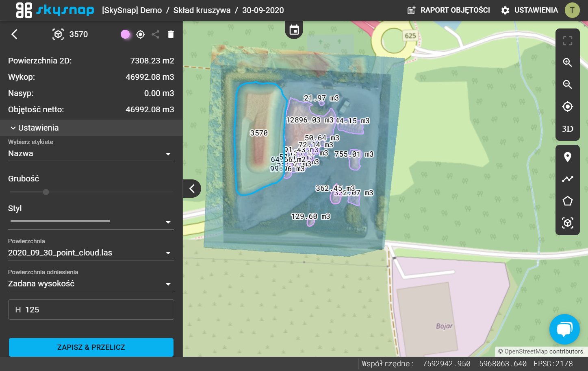Click the 129.60 m3 volume label
588x371 pixels.
point(311,216)
